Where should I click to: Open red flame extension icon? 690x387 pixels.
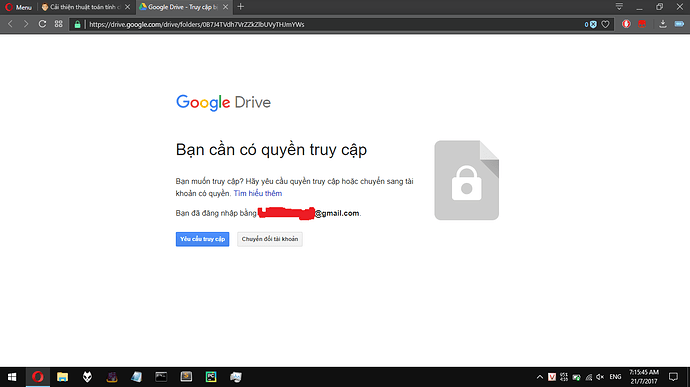coord(626,24)
